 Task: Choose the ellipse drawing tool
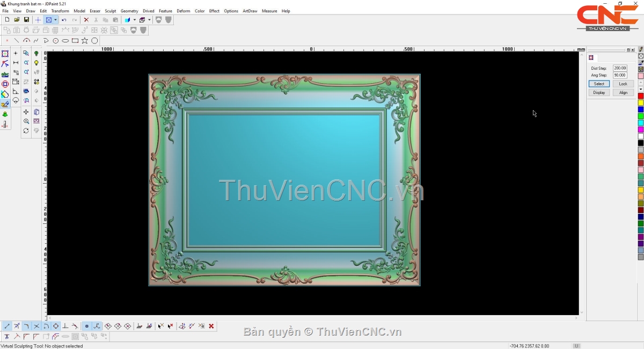pyautogui.click(x=65, y=41)
